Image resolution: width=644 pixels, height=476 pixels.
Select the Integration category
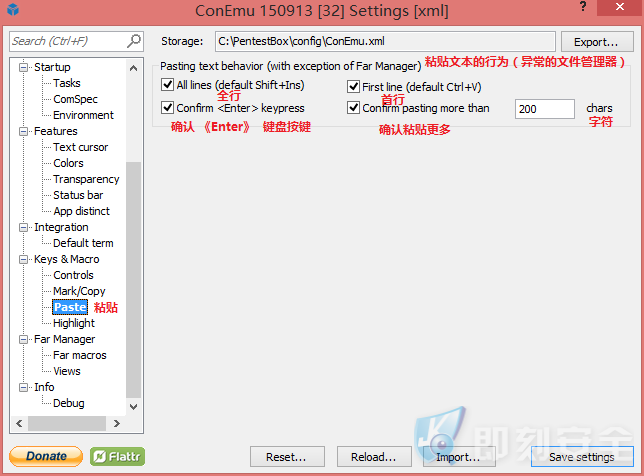(x=61, y=227)
